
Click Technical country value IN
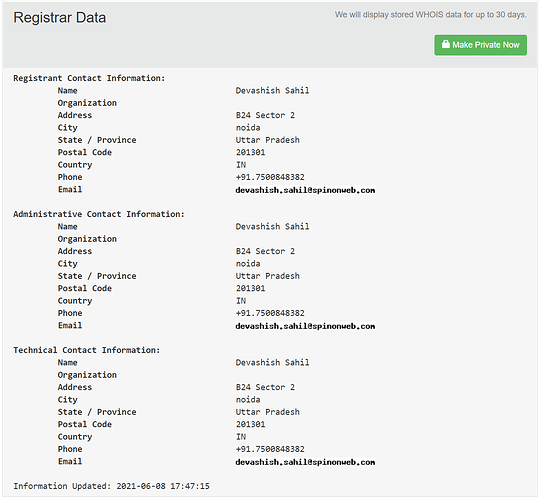[x=241, y=437]
